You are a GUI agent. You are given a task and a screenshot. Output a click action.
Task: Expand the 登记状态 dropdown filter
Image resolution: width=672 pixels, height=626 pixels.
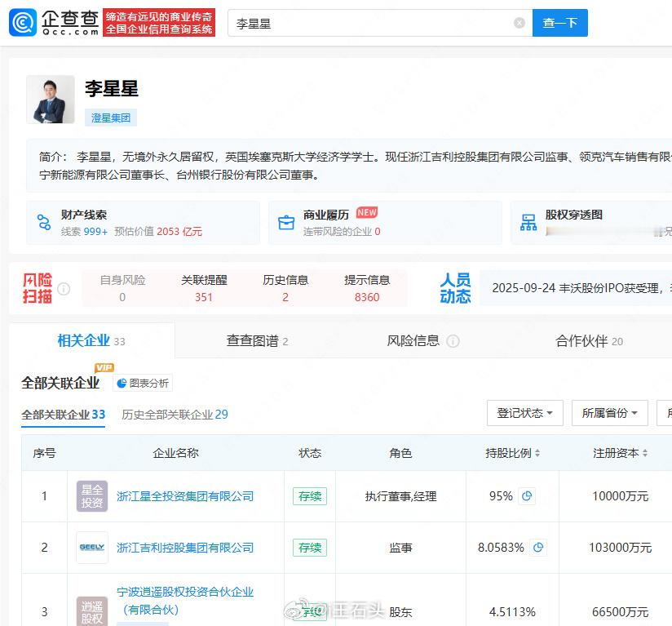(x=525, y=413)
